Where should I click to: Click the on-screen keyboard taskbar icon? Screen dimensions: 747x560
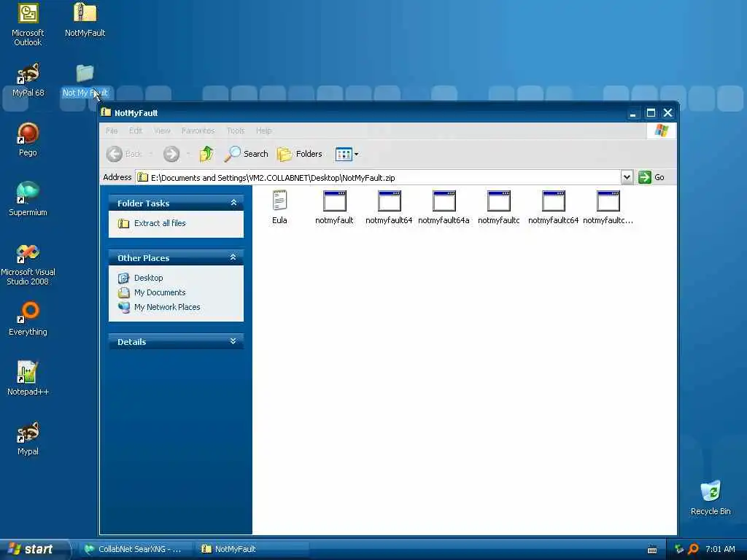point(652,550)
